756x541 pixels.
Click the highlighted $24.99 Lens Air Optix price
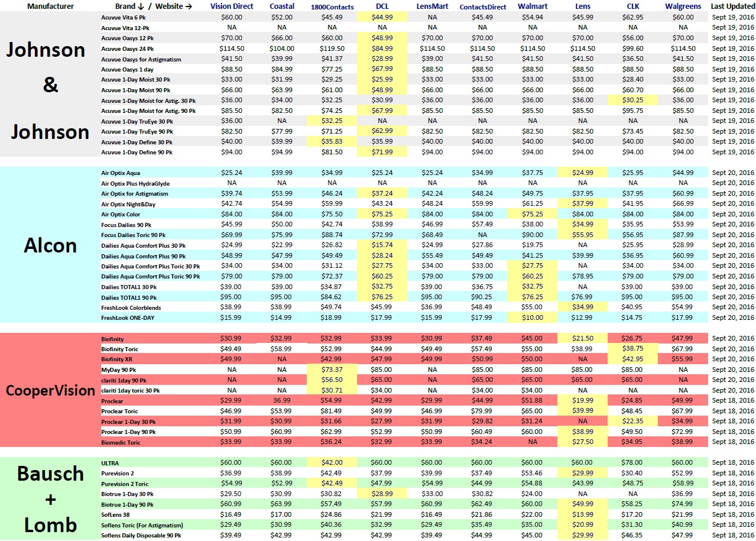[x=582, y=173]
